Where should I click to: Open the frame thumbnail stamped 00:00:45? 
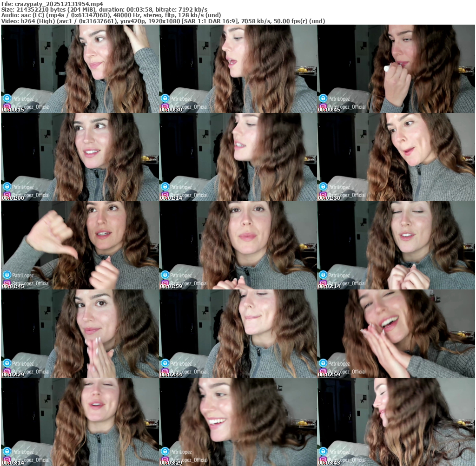click(396, 69)
